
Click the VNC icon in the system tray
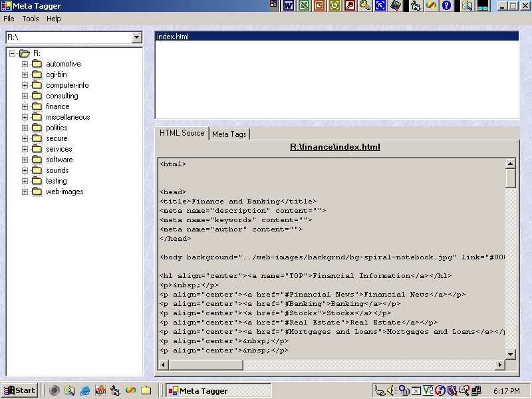428,390
